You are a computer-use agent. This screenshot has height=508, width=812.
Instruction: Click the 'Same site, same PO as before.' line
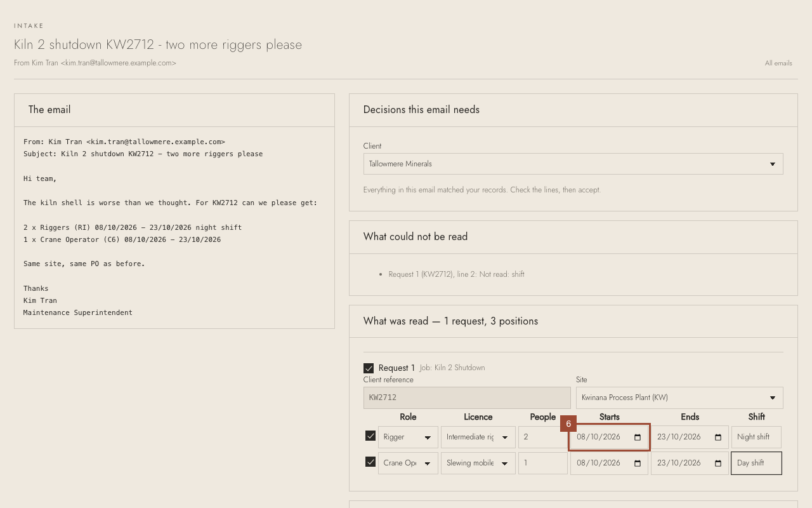(x=84, y=264)
